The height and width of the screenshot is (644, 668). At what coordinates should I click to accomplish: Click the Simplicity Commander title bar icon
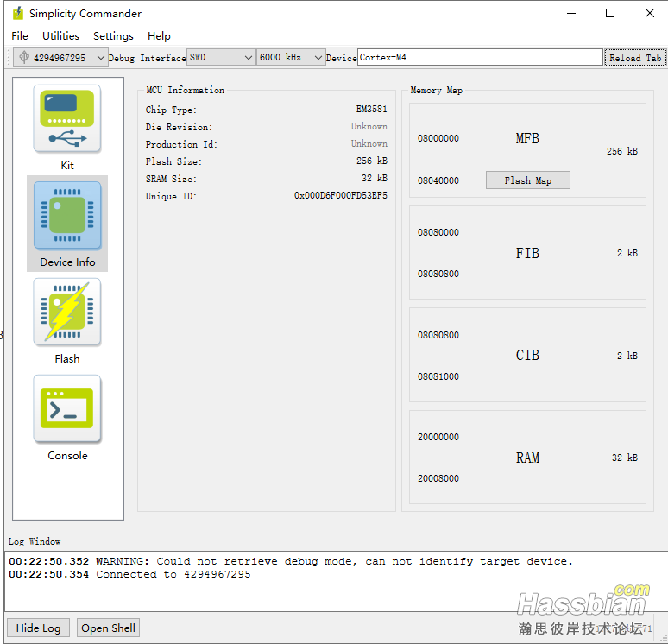click(x=18, y=13)
